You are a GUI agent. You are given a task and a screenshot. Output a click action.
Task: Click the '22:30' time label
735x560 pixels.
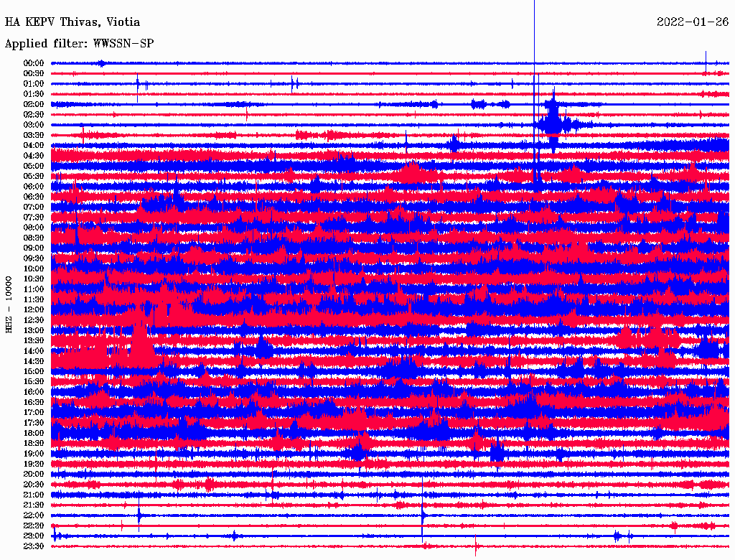34,526
